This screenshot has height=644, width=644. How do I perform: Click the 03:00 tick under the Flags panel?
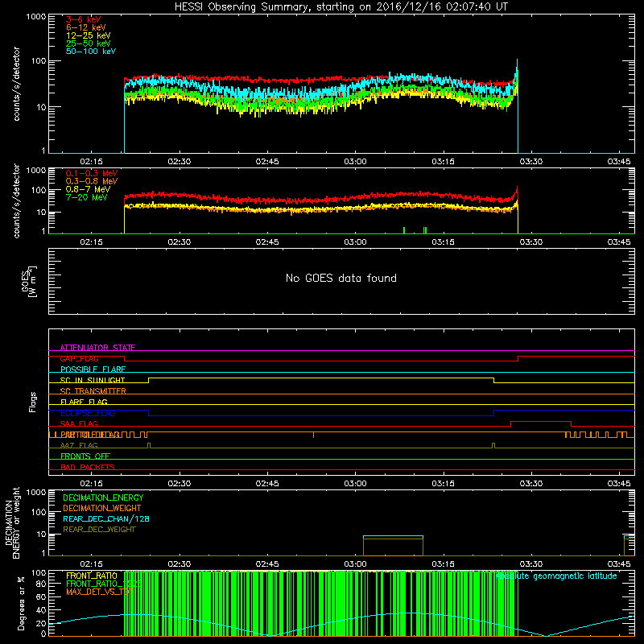[x=355, y=483]
